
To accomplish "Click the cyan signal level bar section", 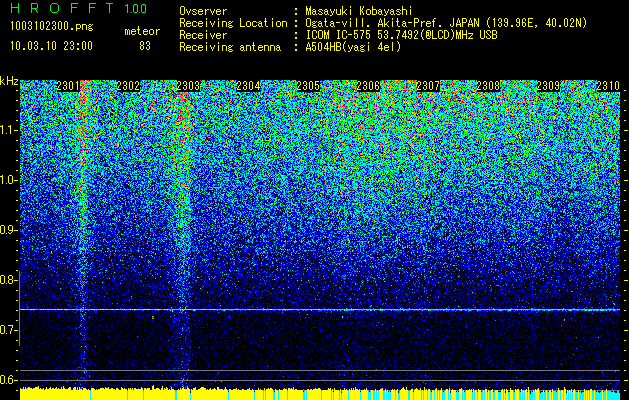I will pos(606,395).
